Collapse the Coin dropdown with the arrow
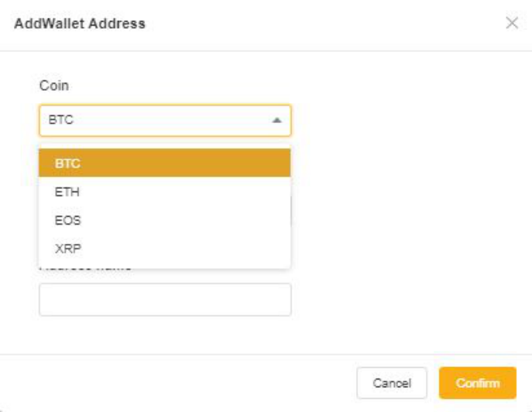 [x=277, y=120]
